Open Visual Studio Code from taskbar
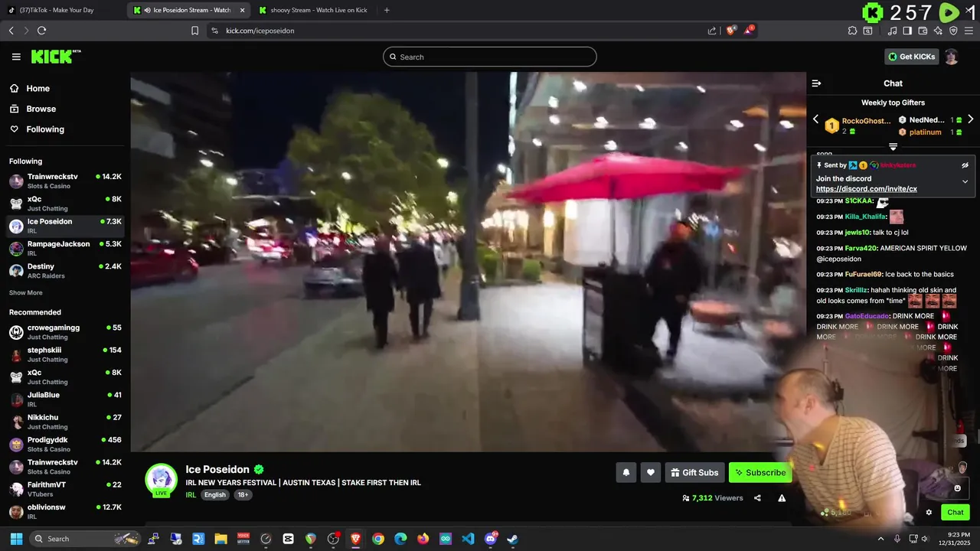 [468, 539]
